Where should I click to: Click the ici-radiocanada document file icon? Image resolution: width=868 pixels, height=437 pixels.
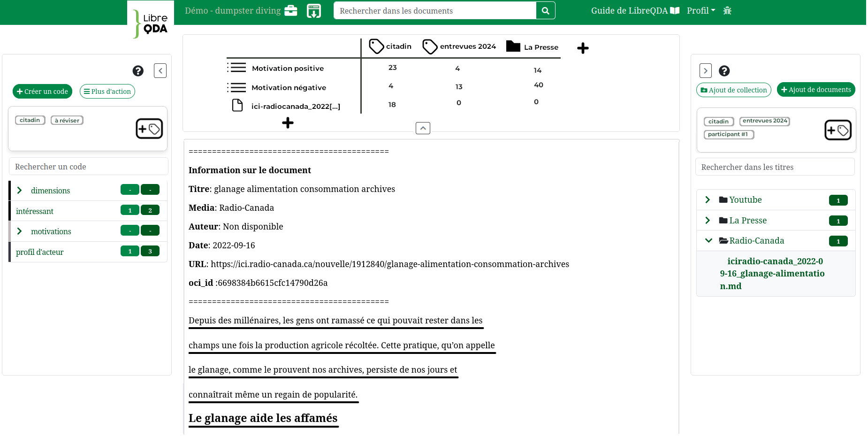[237, 105]
